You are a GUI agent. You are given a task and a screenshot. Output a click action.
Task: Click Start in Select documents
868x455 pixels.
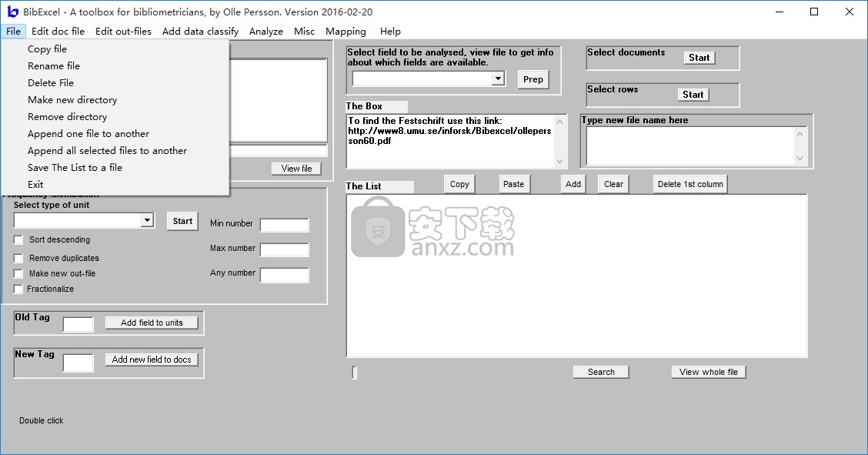pyautogui.click(x=699, y=58)
